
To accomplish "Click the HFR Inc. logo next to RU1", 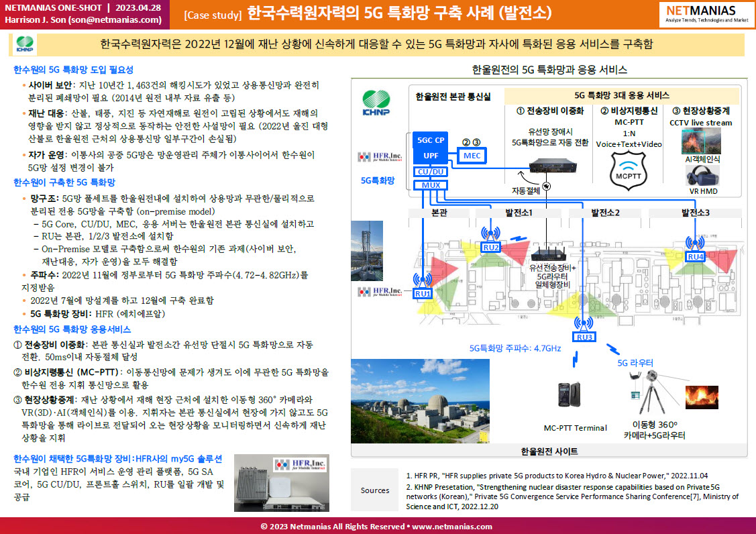I will pos(380,291).
